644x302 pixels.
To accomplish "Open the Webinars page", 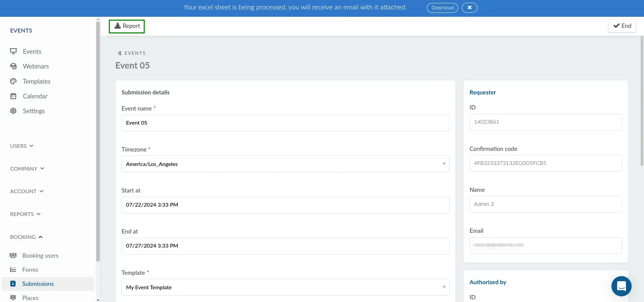I will (36, 66).
